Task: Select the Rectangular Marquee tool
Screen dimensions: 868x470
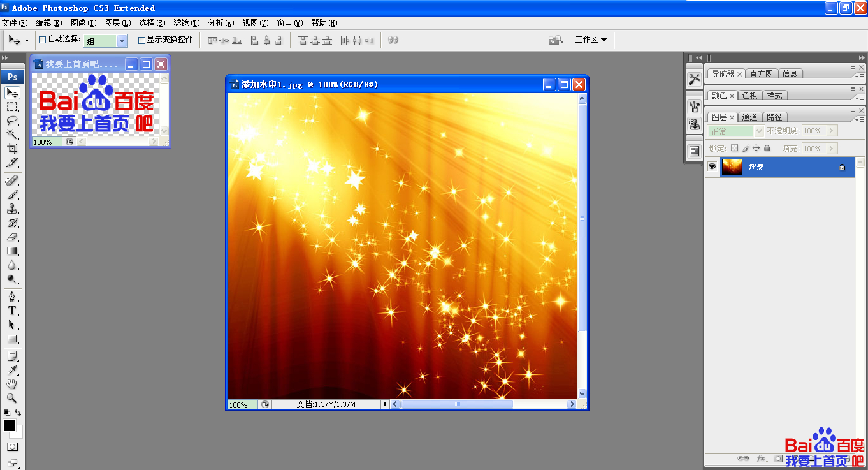Action: [x=12, y=107]
